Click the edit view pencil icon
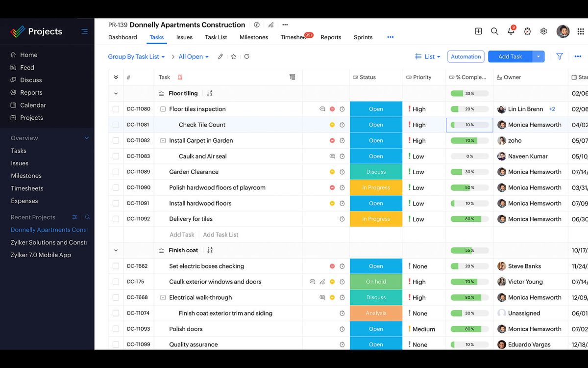 tap(220, 56)
